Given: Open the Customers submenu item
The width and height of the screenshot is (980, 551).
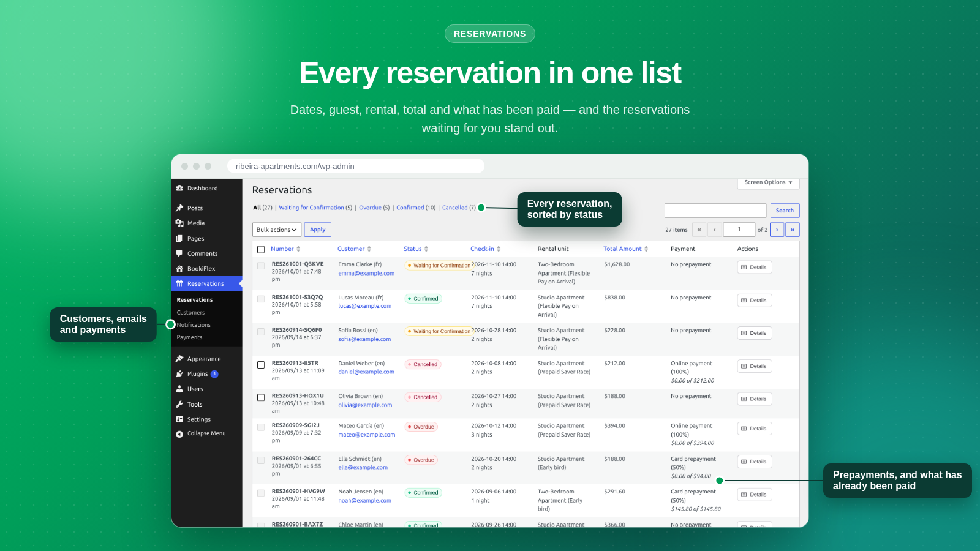Looking at the screenshot, I should pos(191,313).
